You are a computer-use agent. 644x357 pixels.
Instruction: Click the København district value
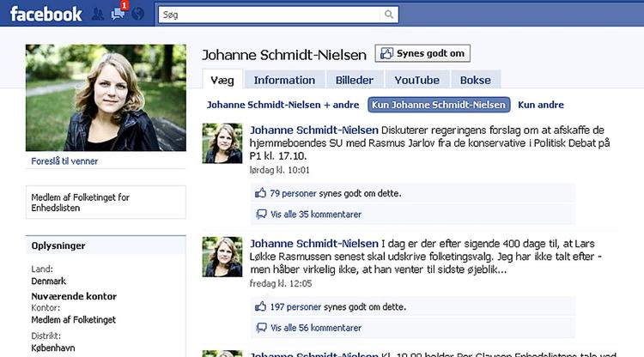click(53, 348)
